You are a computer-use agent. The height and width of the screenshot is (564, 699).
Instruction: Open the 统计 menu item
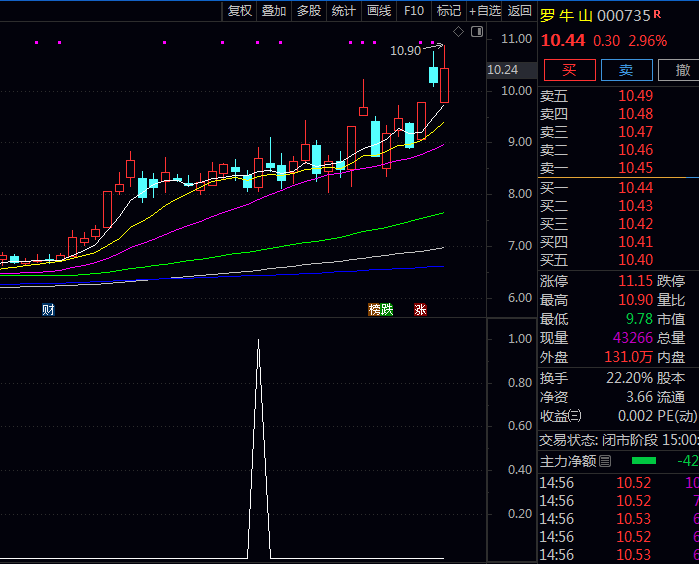(x=343, y=11)
